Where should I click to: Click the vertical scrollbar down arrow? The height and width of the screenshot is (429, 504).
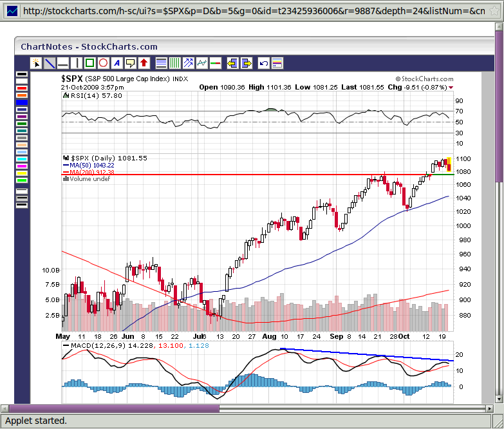click(x=499, y=399)
